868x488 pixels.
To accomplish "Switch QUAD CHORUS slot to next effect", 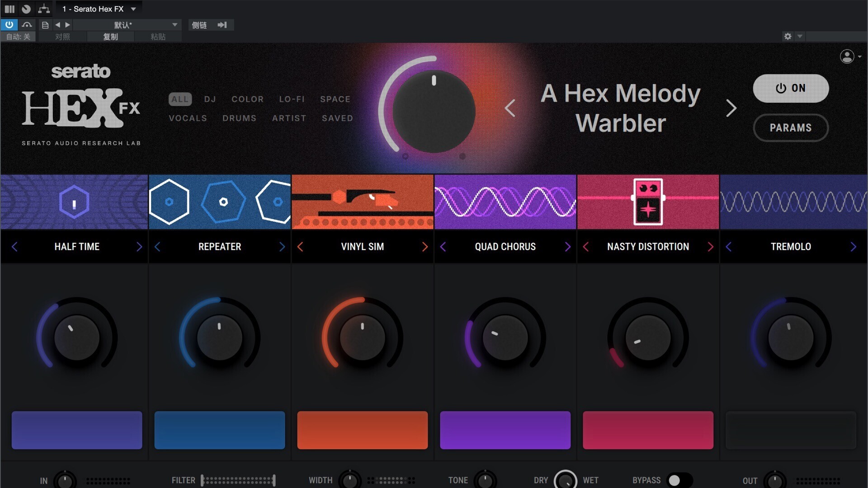I will click(x=567, y=247).
